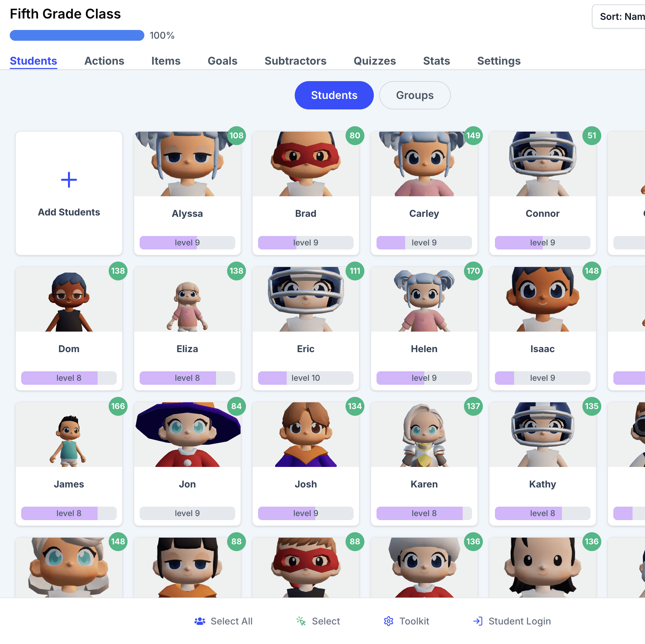Click Alyssa's 108 points badge
This screenshot has width=645, height=644.
237,136
